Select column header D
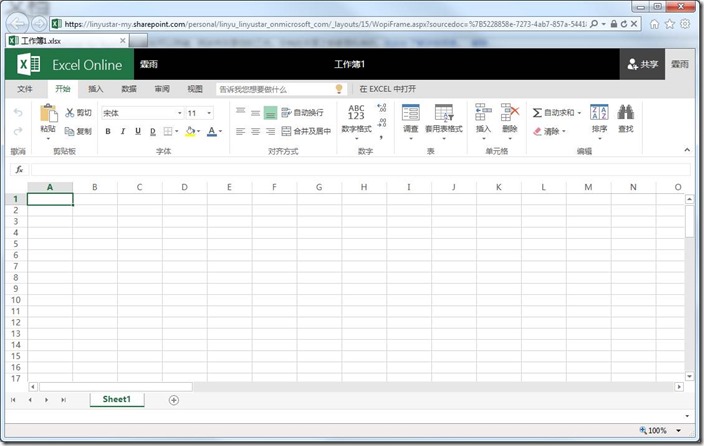The height and width of the screenshot is (446, 704). pos(185,187)
